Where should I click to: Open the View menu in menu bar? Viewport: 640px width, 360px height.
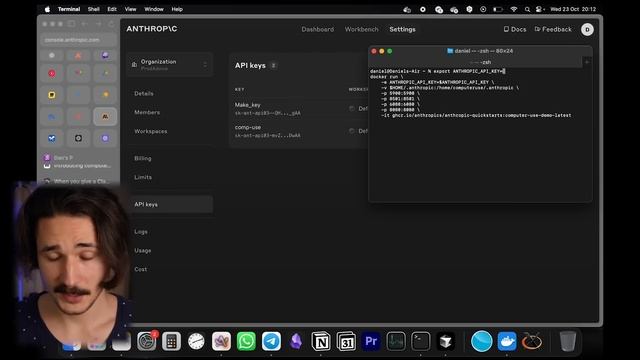(x=130, y=9)
